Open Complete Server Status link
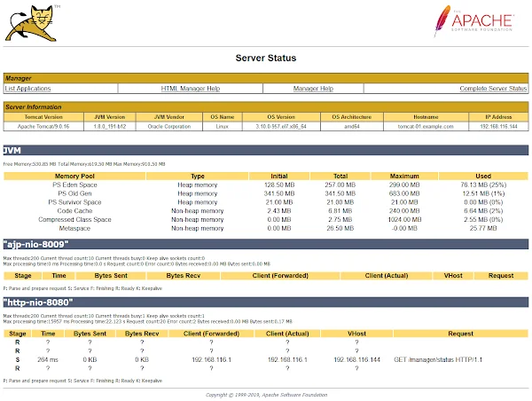 click(x=493, y=89)
